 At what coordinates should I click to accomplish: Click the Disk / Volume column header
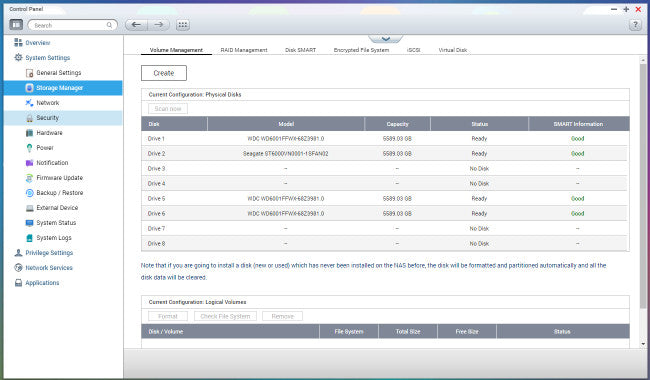(230, 332)
